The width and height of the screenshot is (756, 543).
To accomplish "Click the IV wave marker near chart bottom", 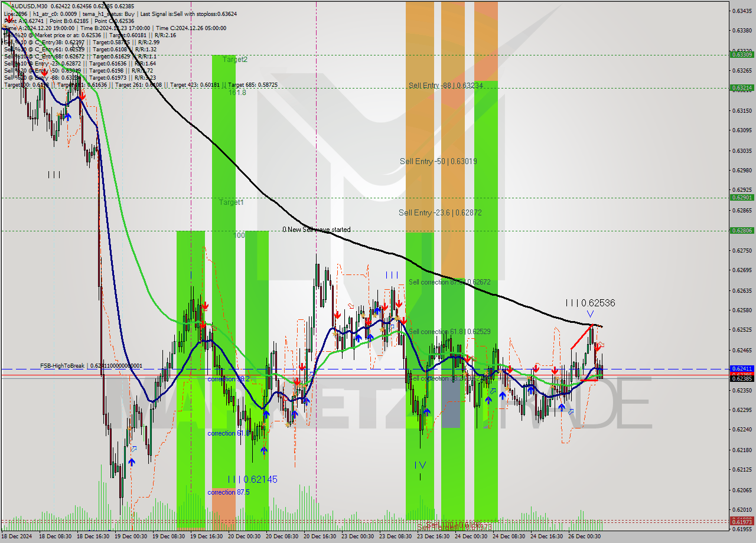I will (420, 465).
